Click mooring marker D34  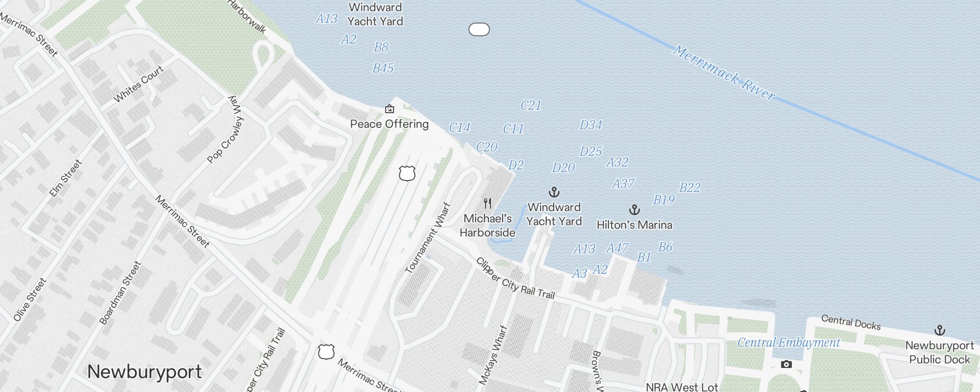[x=590, y=125]
